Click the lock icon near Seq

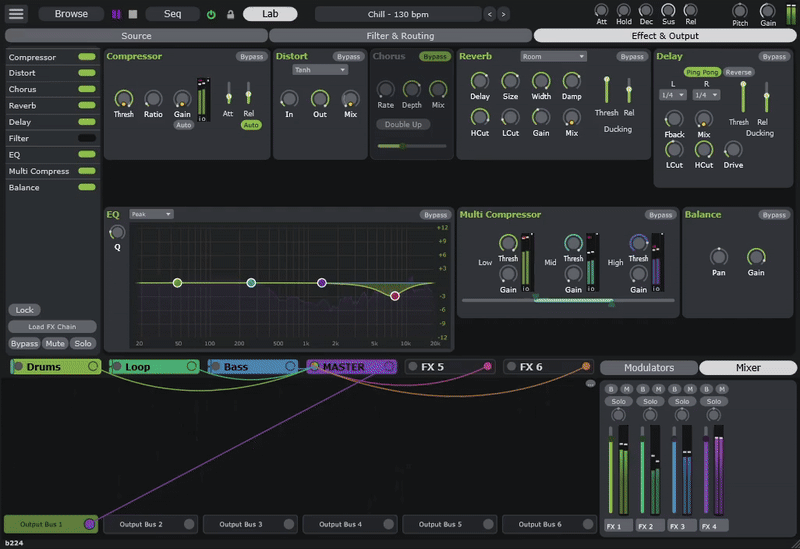(231, 14)
